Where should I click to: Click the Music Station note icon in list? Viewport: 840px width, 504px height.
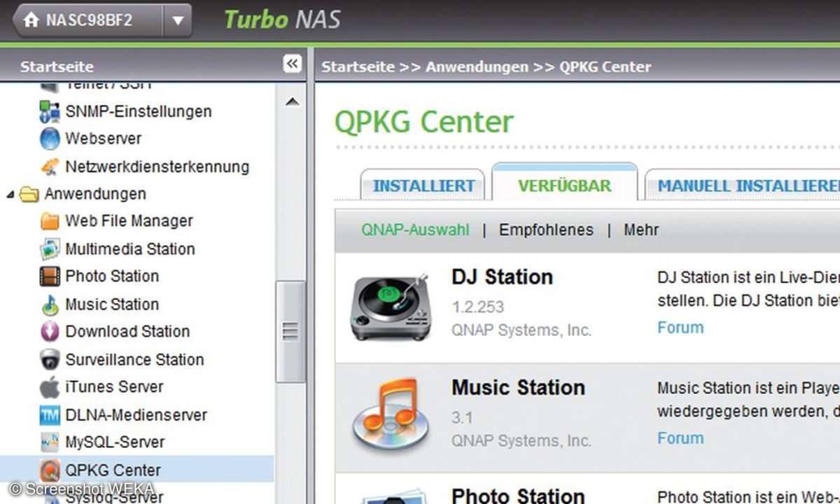(390, 414)
